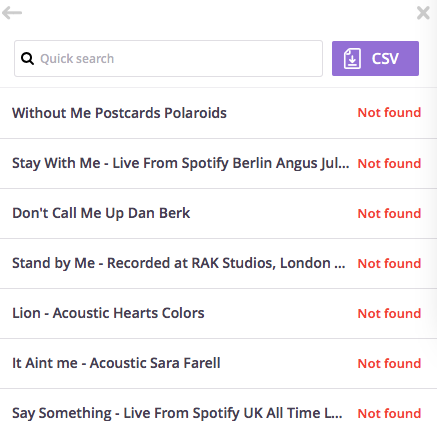Click Not found status for Stand by Me
This screenshot has height=432, width=437.
[x=389, y=263]
